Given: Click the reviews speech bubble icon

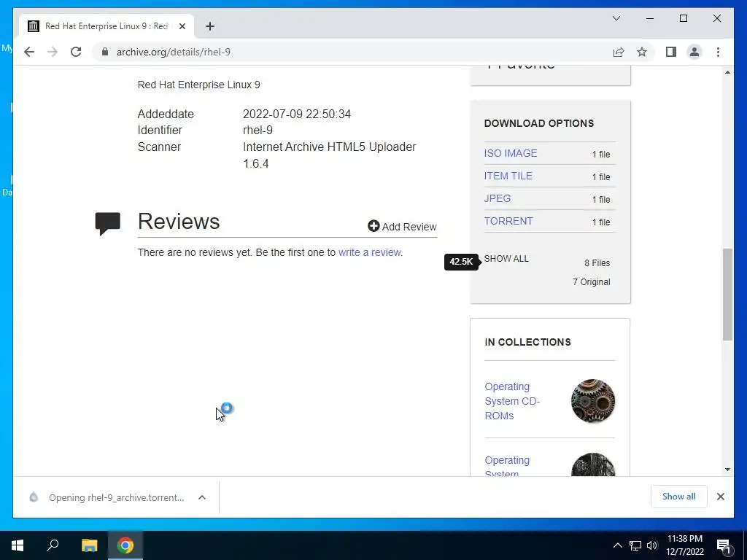Looking at the screenshot, I should click(108, 223).
